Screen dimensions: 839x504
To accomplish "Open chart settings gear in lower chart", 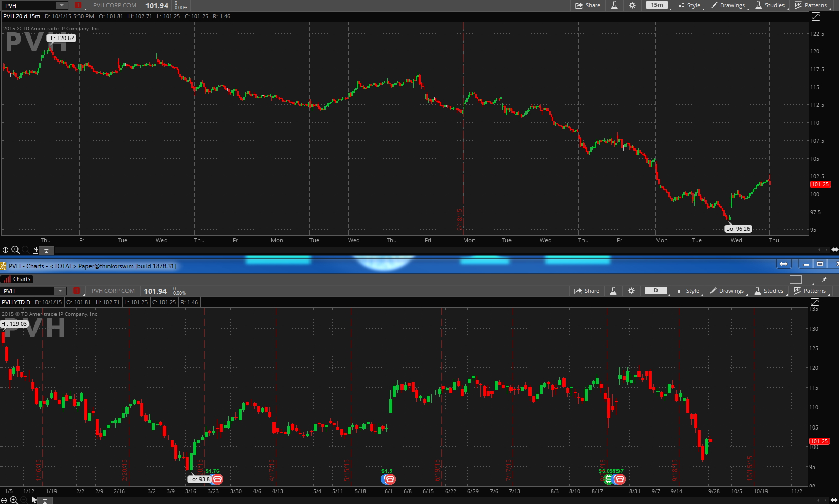I will [631, 291].
